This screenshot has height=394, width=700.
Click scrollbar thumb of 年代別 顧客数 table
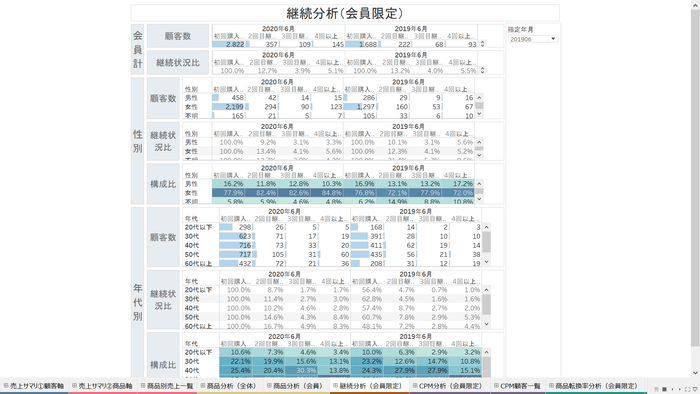coord(487,242)
